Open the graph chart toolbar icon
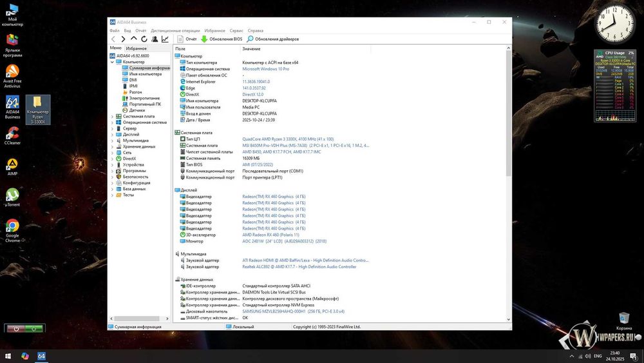 (x=165, y=39)
